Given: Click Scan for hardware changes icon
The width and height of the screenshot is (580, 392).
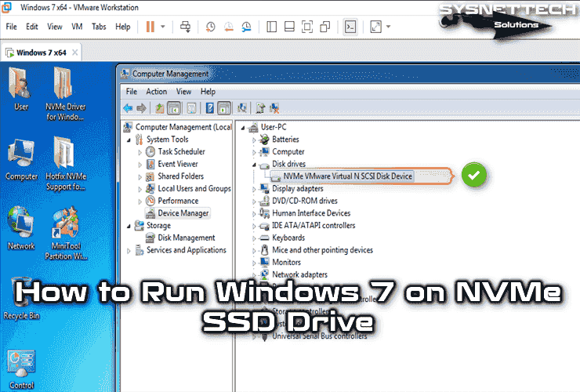Looking at the screenshot, I should click(x=242, y=108).
